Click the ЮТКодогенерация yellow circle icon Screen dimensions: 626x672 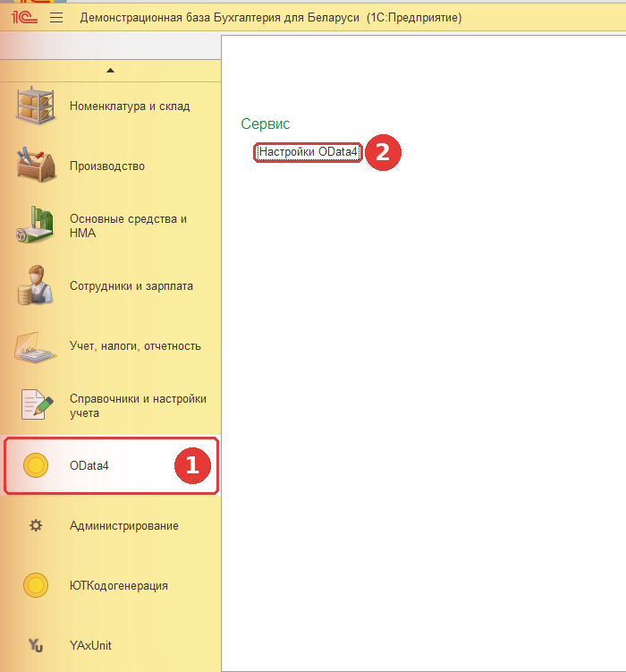point(36,585)
